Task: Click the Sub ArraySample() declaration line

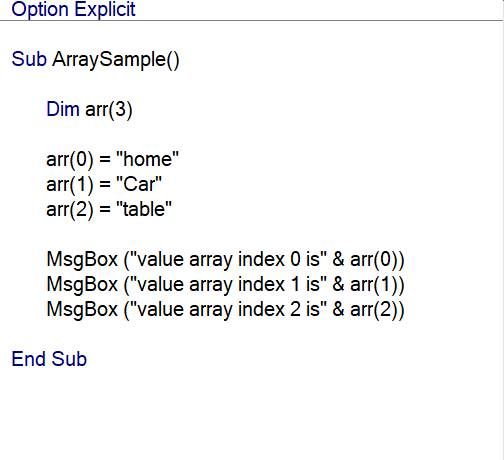Action: click(x=95, y=60)
